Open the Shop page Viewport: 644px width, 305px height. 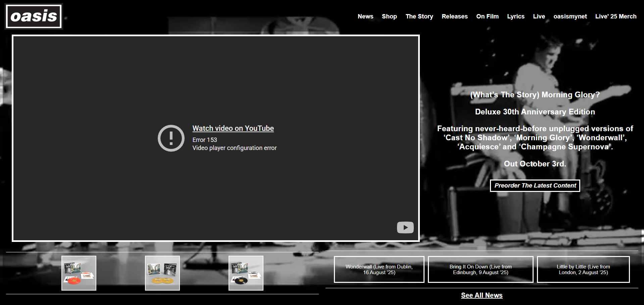pos(389,16)
